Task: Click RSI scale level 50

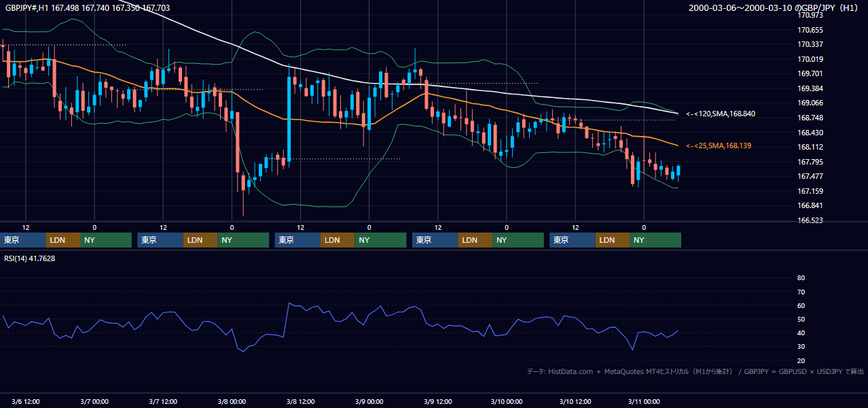Action: [x=801, y=319]
